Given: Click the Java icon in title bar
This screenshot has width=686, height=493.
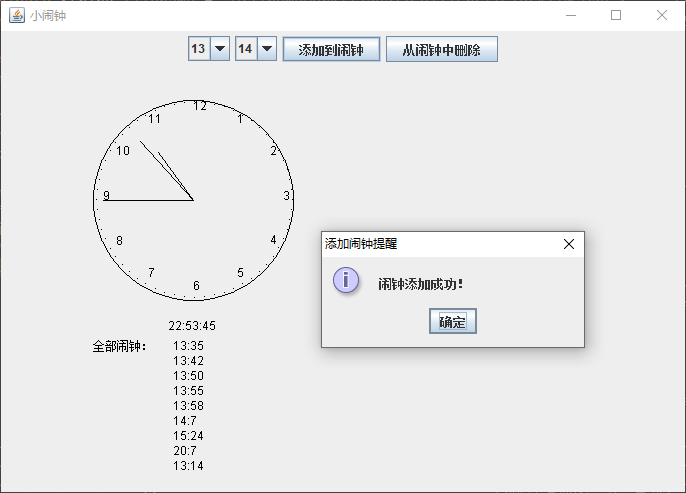Looking at the screenshot, I should tap(17, 15).
